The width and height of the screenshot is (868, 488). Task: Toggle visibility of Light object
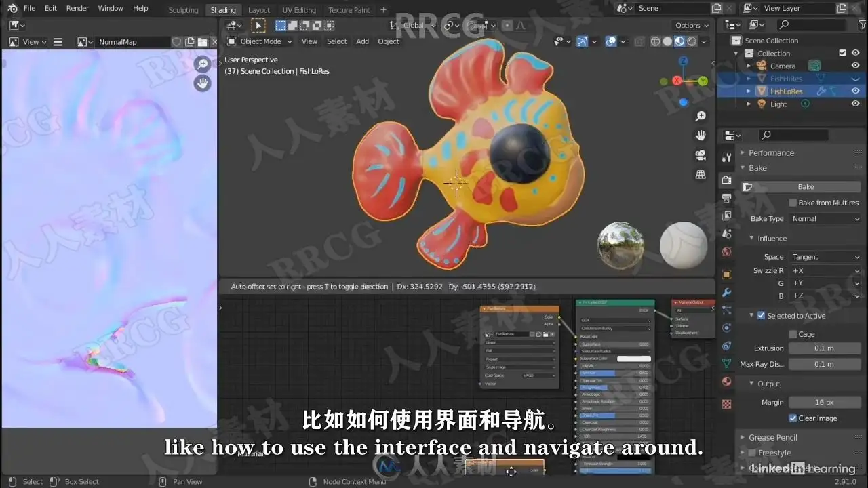point(856,104)
